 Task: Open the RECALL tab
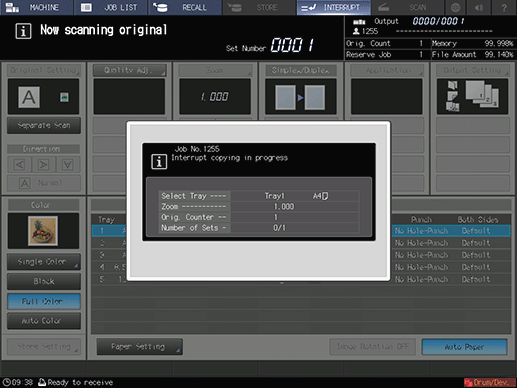185,7
